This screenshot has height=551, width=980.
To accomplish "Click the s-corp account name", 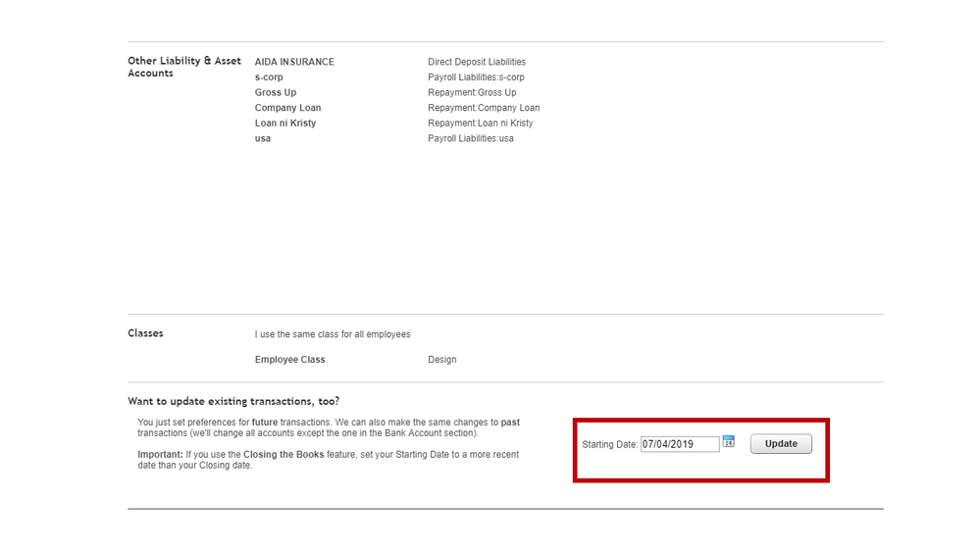I will (269, 76).
